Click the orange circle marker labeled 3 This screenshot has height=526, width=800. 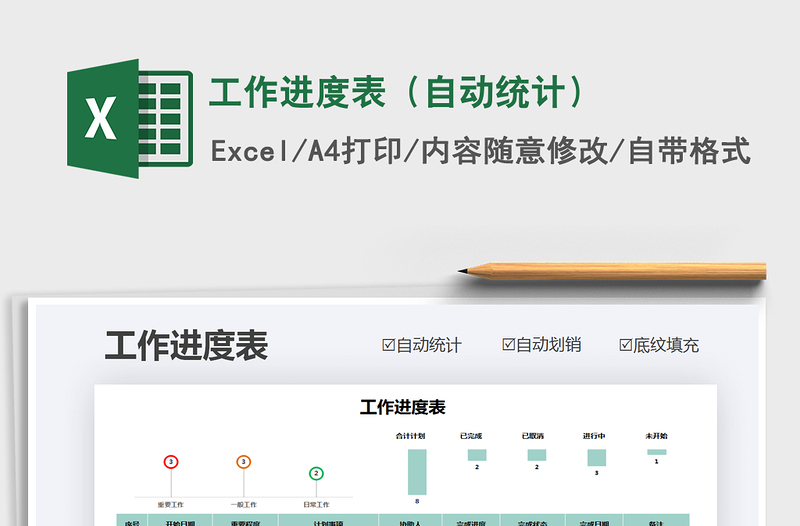243,462
